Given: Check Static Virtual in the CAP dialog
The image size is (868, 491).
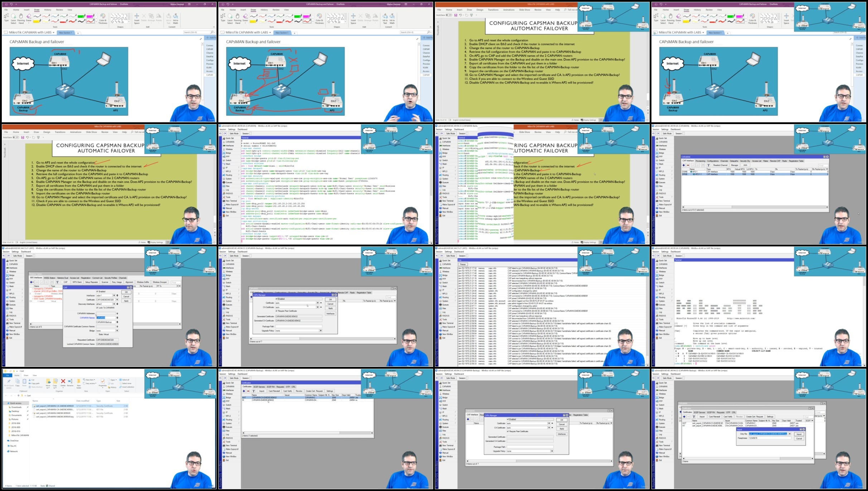Looking at the screenshot, I should click(x=97, y=334).
